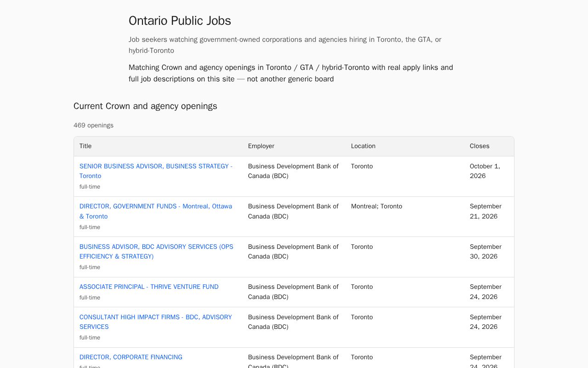Click full-time label under Senior Business Advisor
Viewport: 588px width, 368px height.
click(90, 187)
